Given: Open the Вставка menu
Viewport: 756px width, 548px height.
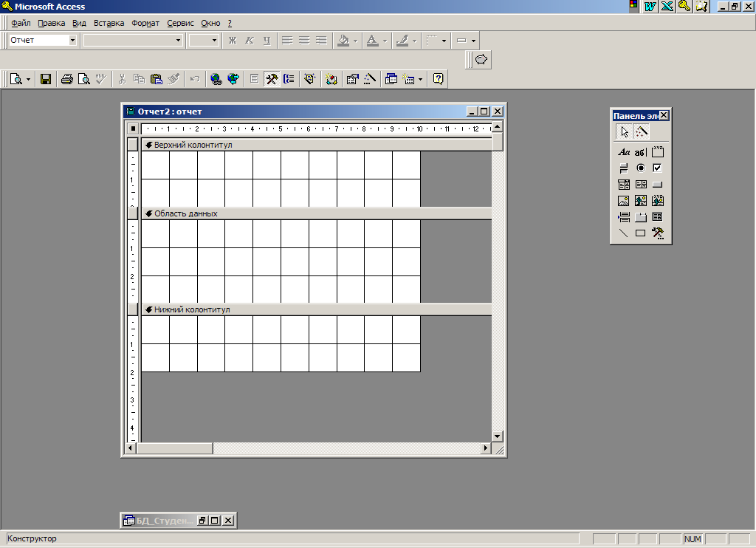Looking at the screenshot, I should point(109,23).
